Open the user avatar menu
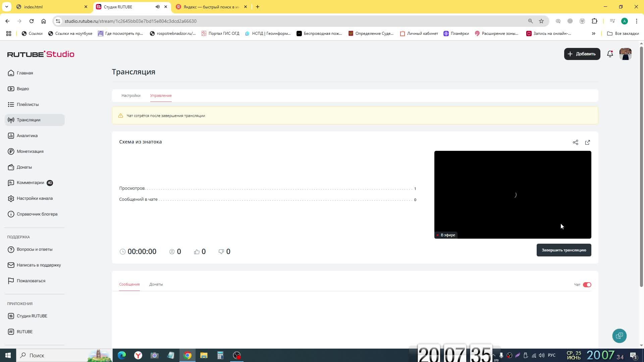The image size is (644, 362). click(x=625, y=54)
